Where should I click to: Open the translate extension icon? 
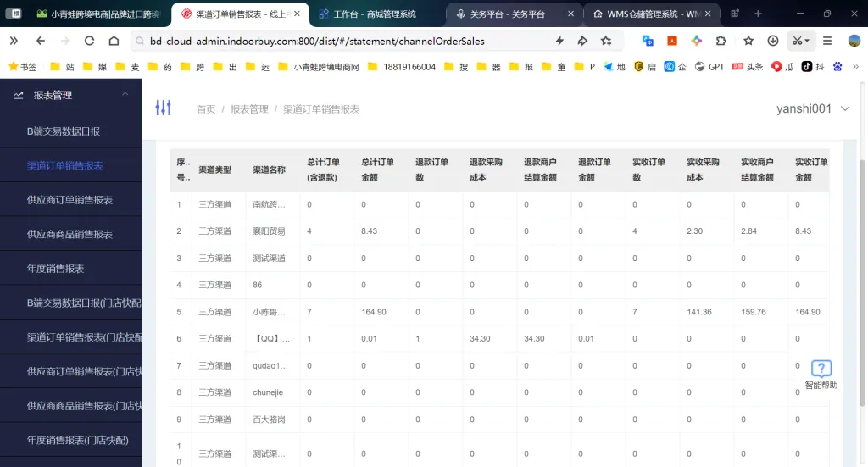648,41
